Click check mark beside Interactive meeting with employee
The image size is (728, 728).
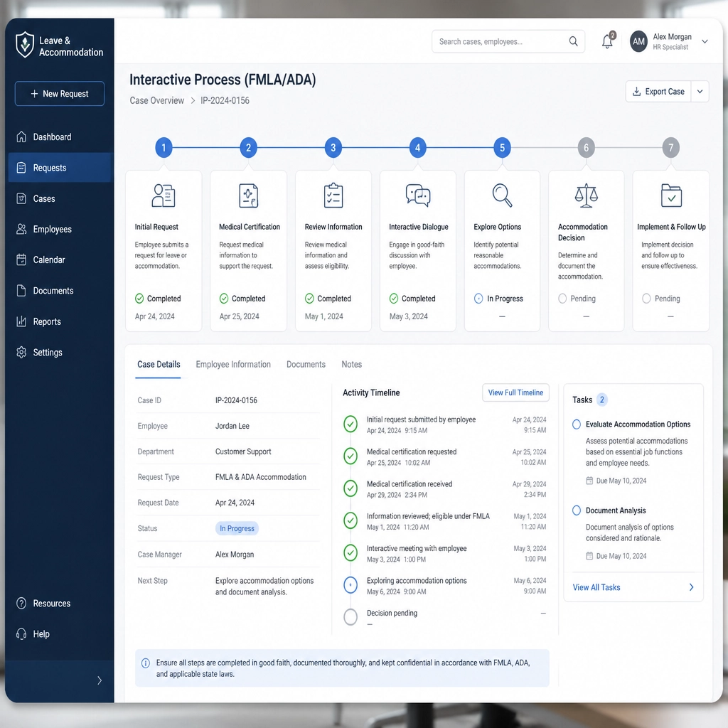(350, 552)
